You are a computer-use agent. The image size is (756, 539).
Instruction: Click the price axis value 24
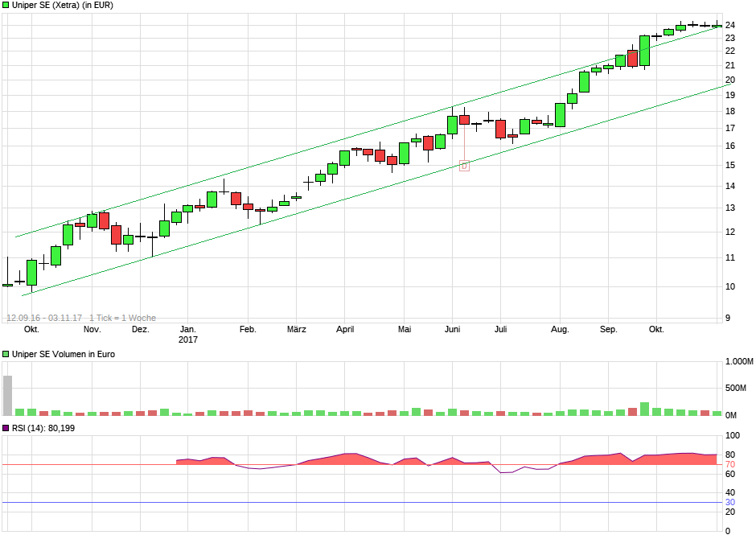click(730, 25)
